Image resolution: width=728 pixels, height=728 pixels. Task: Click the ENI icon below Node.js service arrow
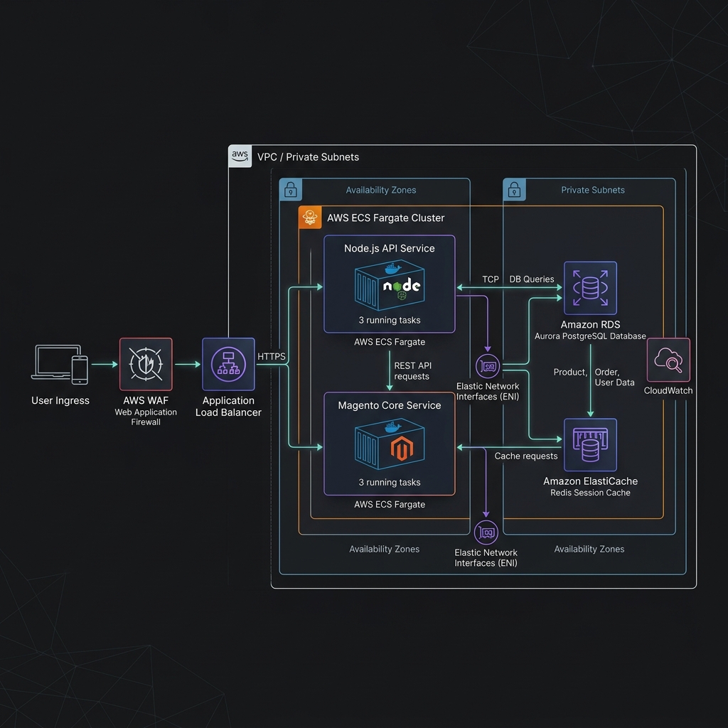[488, 366]
